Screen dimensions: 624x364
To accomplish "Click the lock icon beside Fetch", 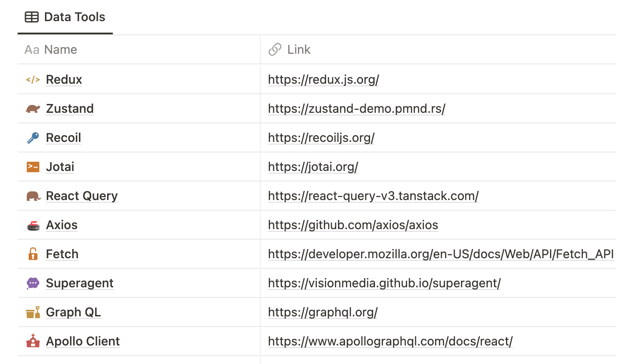I will pyautogui.click(x=33, y=254).
